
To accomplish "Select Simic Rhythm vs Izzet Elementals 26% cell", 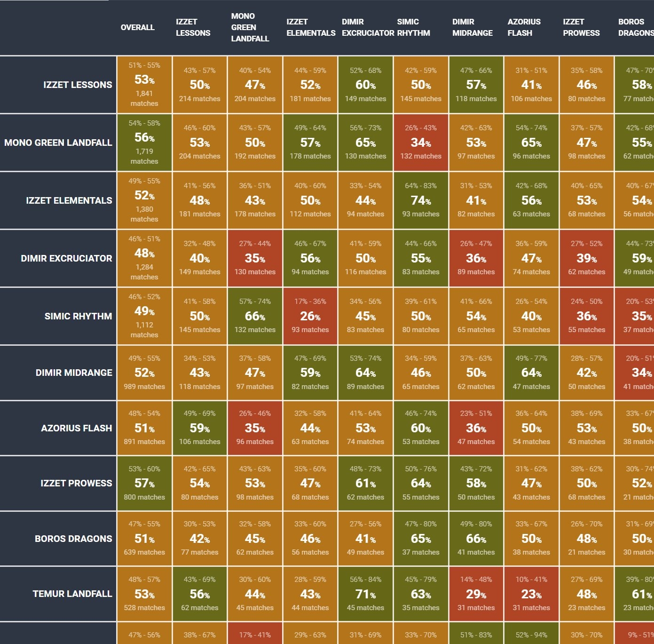I will pos(310,316).
